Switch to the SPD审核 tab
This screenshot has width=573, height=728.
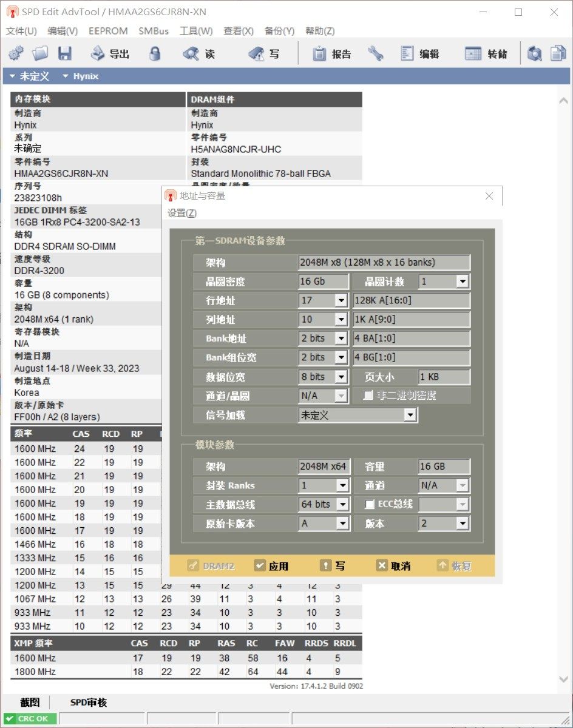(89, 702)
